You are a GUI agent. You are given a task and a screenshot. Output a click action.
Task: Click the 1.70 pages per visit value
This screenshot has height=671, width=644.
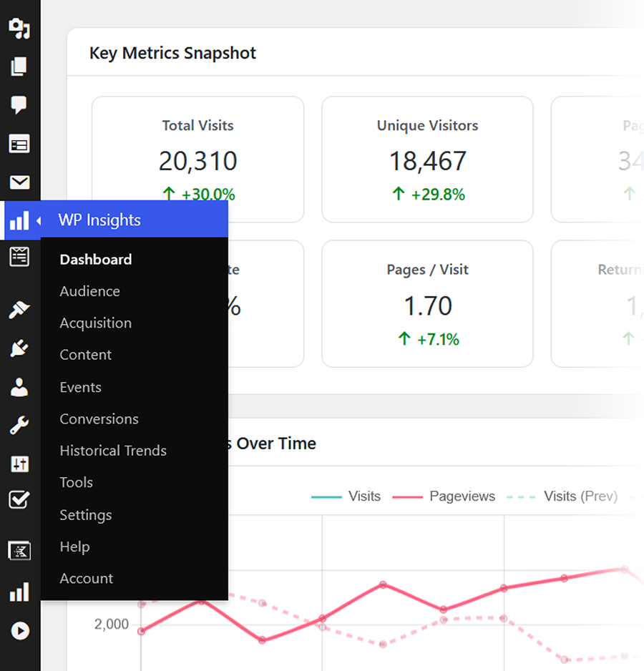click(428, 306)
